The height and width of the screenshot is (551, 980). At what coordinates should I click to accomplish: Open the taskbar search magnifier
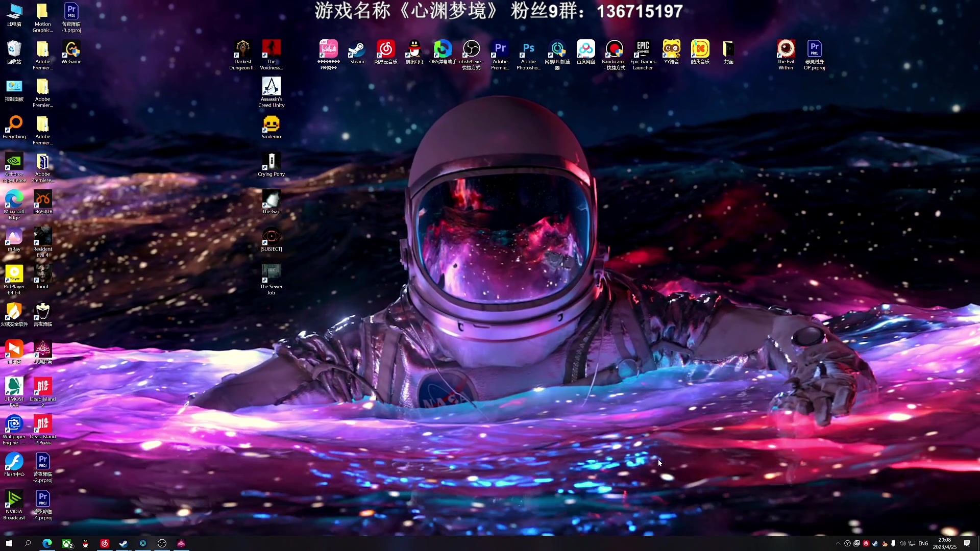[28, 543]
